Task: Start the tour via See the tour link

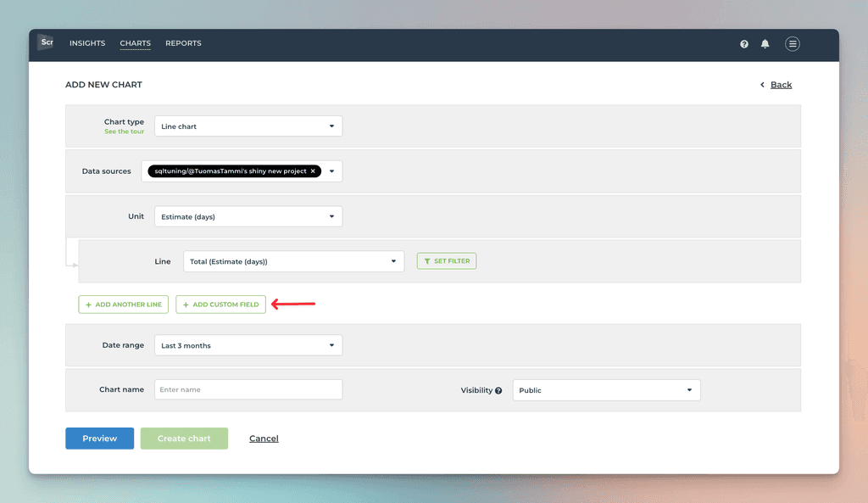Action: pyautogui.click(x=126, y=130)
